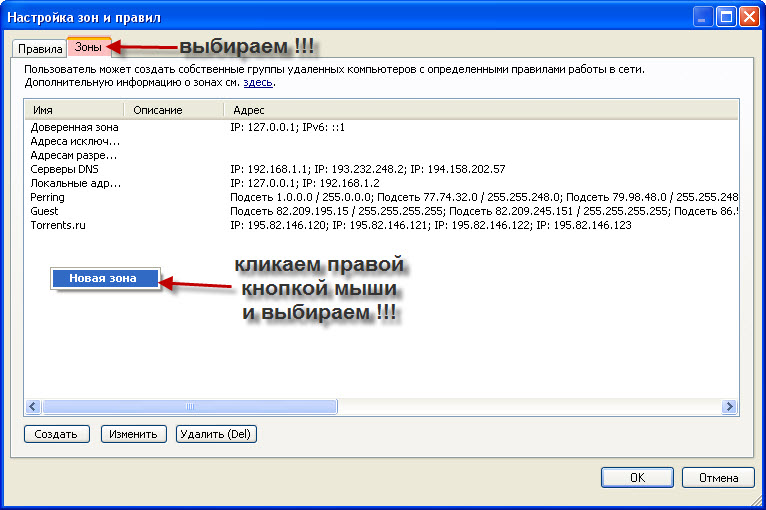Choose Новая зона from context menu
This screenshot has height=510, width=766.
click(x=103, y=278)
